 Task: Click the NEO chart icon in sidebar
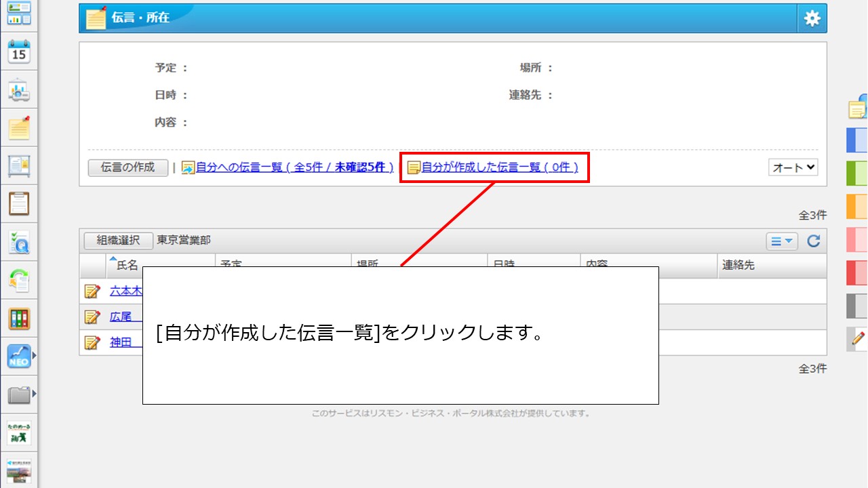click(19, 355)
